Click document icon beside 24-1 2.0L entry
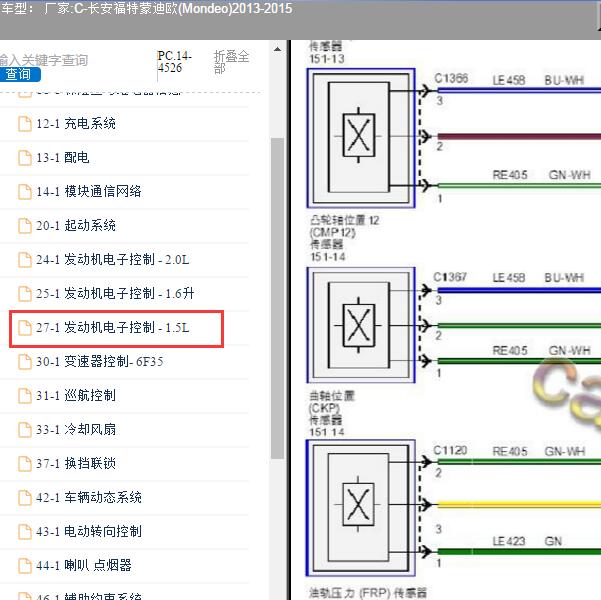The width and height of the screenshot is (601, 600). [25, 260]
